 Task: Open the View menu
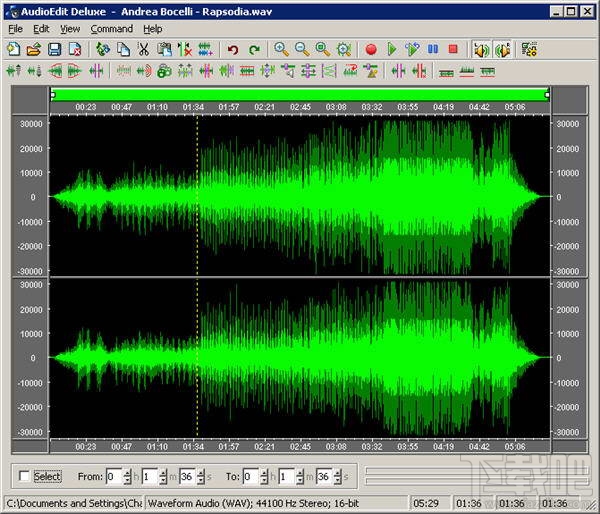(70, 29)
